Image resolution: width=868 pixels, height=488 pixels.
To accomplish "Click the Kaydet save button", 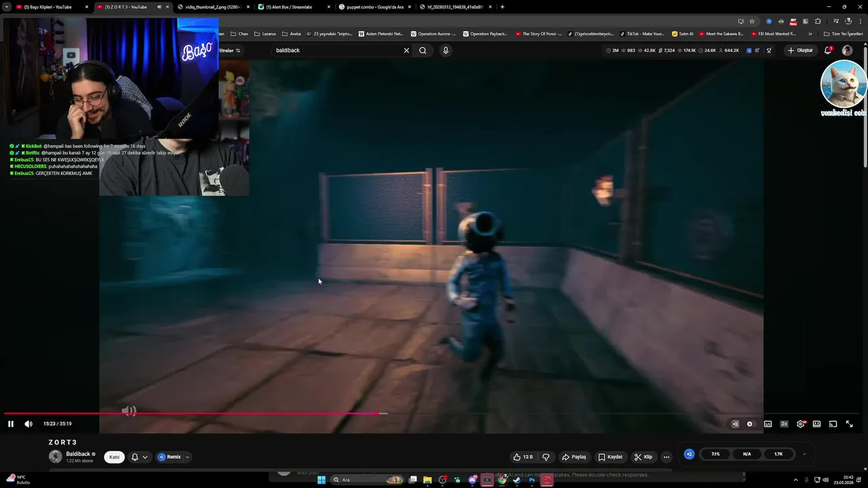I will [610, 457].
